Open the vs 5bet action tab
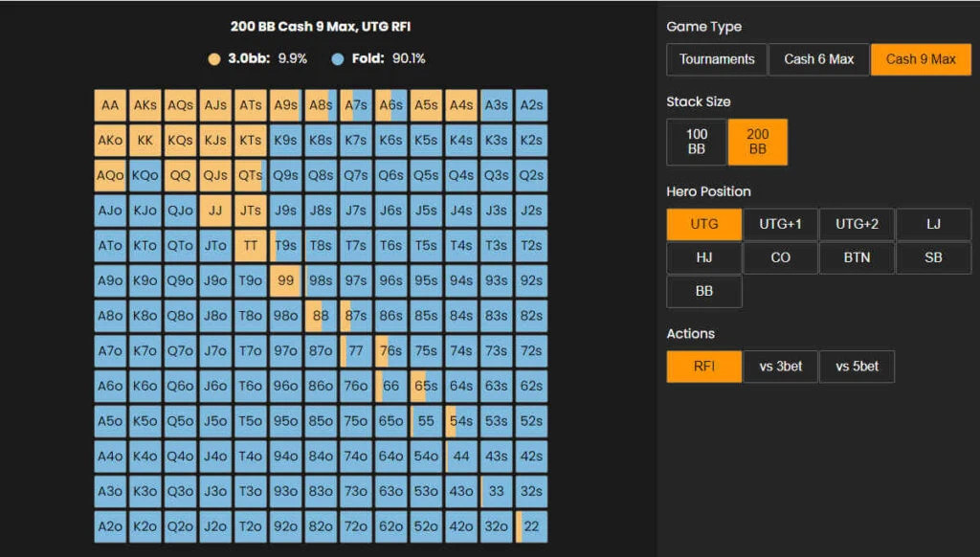 point(857,367)
